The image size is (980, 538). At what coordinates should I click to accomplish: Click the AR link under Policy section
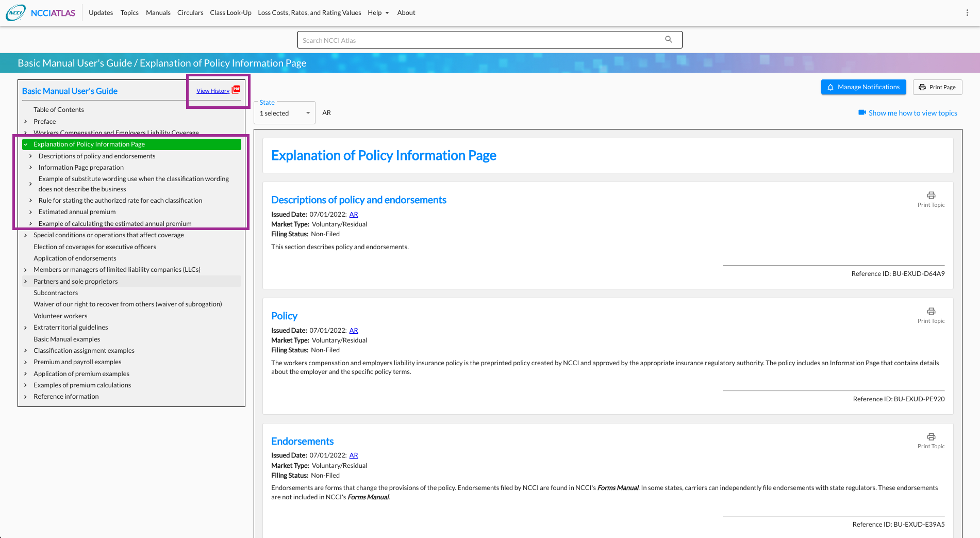pyautogui.click(x=354, y=330)
